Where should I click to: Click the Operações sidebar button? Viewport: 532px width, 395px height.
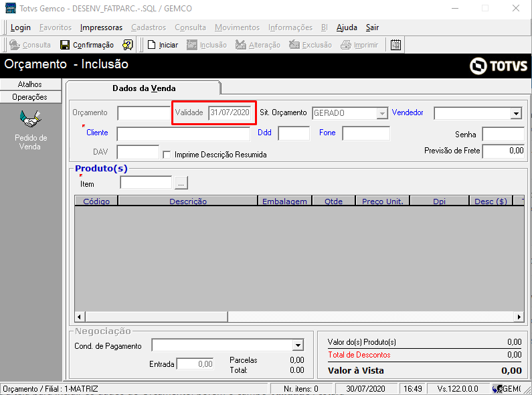30,97
